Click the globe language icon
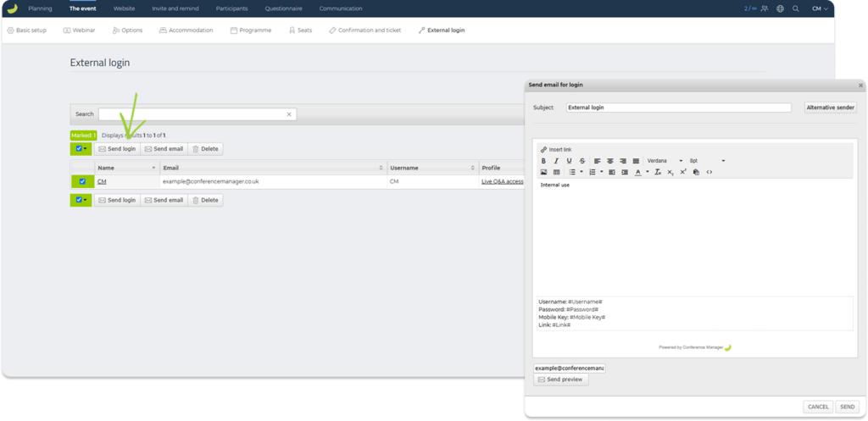Screen dimensions: 868x421 780,8
